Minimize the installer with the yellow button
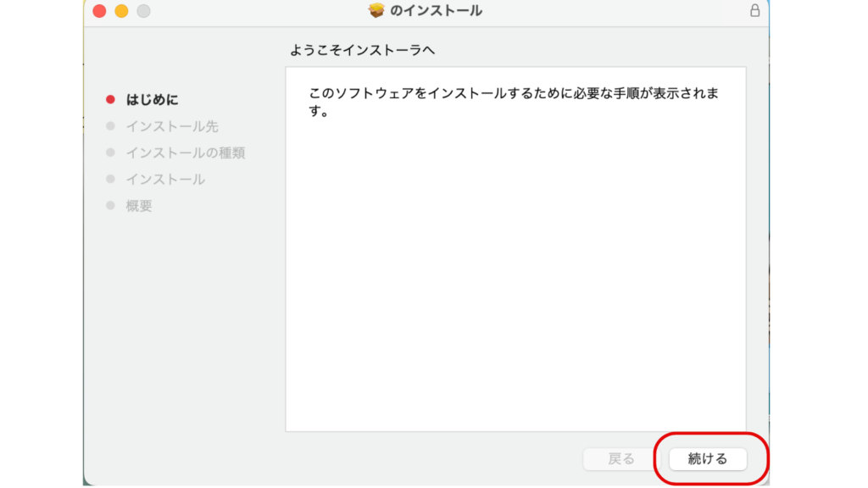The image size is (868, 488). click(121, 11)
